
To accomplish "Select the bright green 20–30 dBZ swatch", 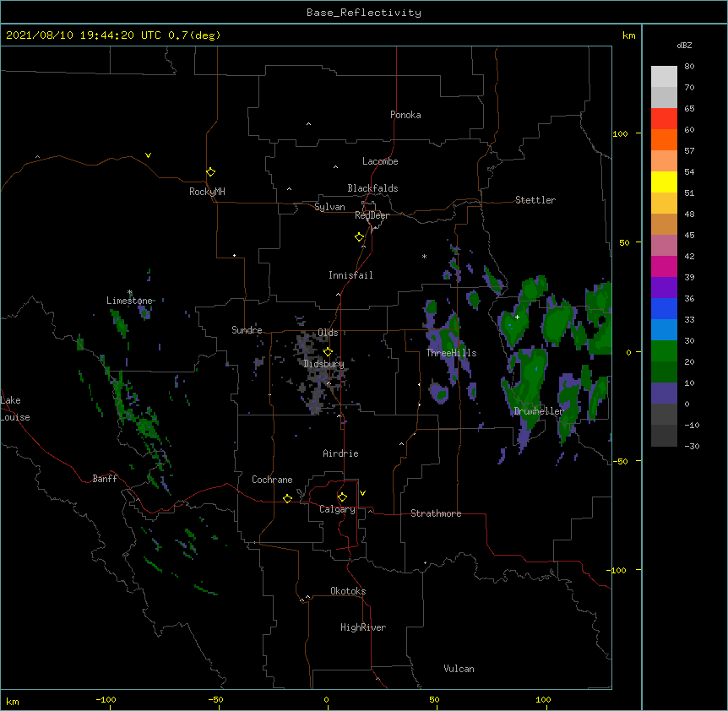I will pyautogui.click(x=664, y=351).
